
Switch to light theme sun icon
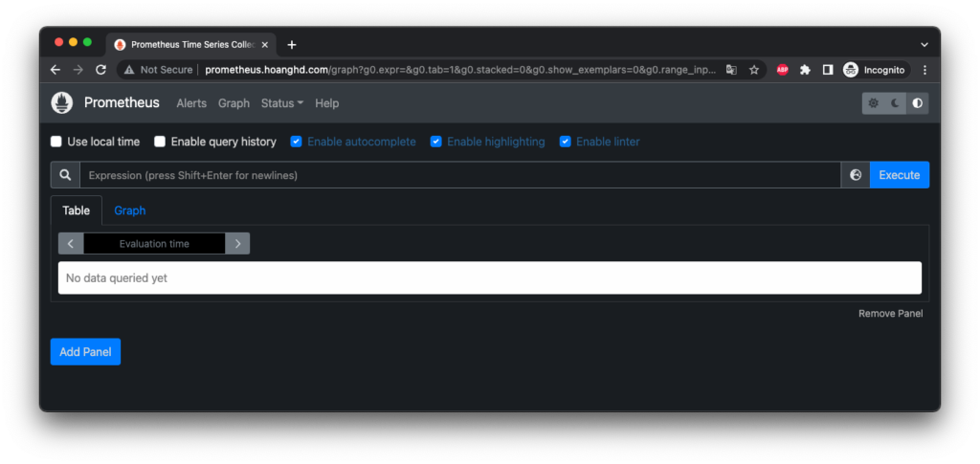coord(873,103)
